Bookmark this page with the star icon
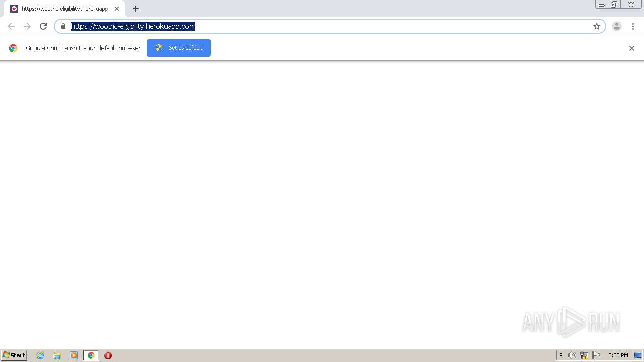This screenshot has height=362, width=644. 597,26
